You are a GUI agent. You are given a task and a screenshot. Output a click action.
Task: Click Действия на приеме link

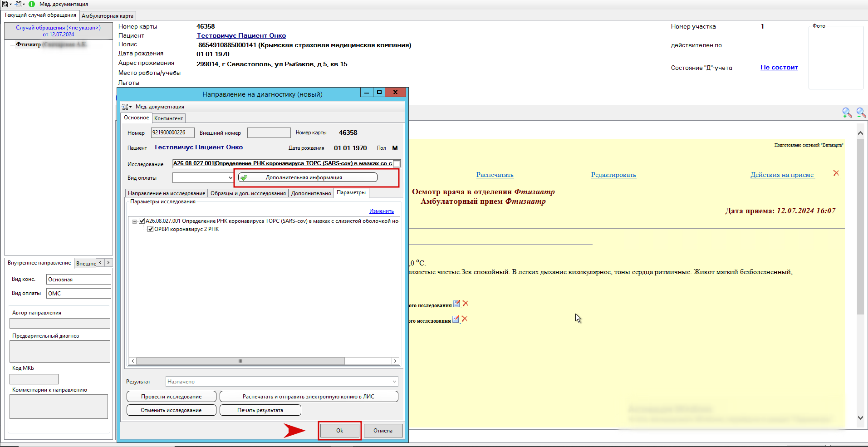[x=782, y=175]
